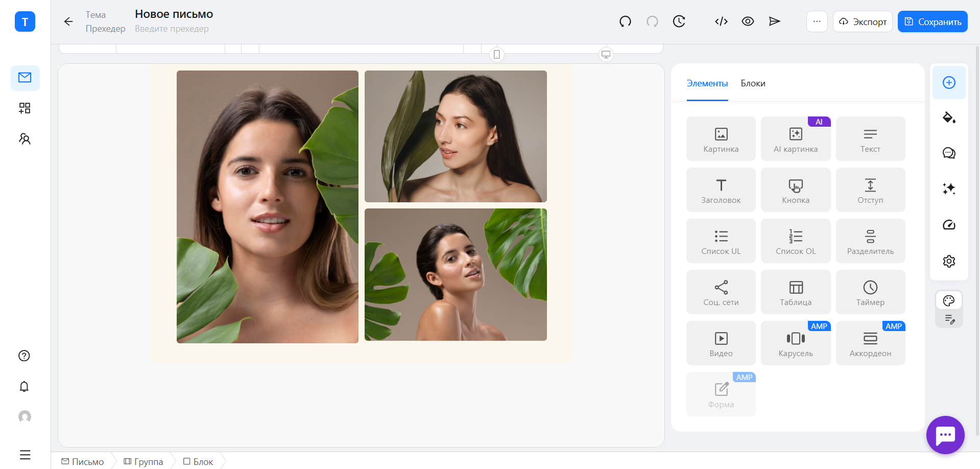This screenshot has width=980, height=469.
Task: Select the palette design mode icon
Action: point(949,300)
